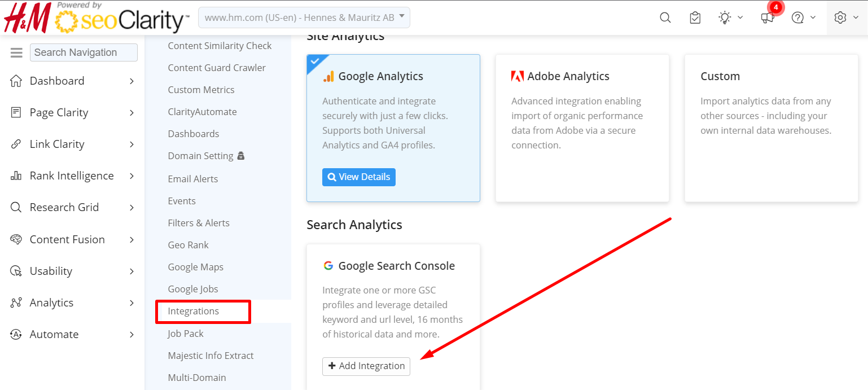This screenshot has width=868, height=390.
Task: Open the settings gear icon
Action: (840, 17)
